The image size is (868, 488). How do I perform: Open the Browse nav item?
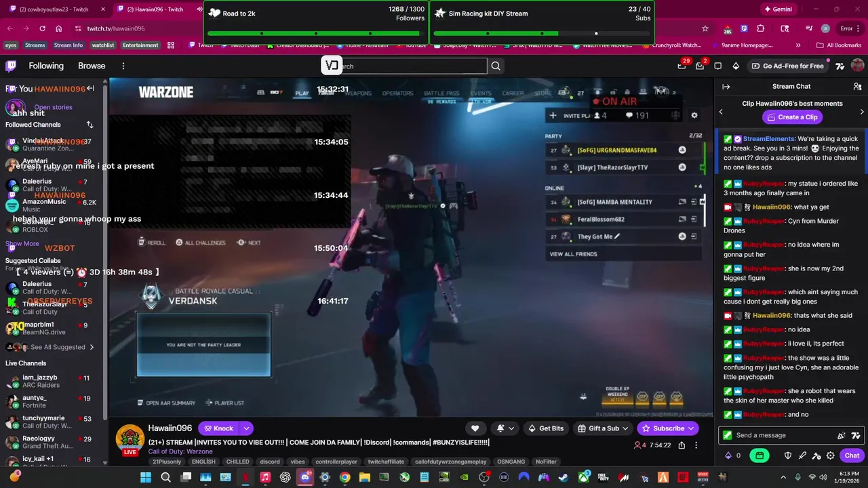point(92,66)
